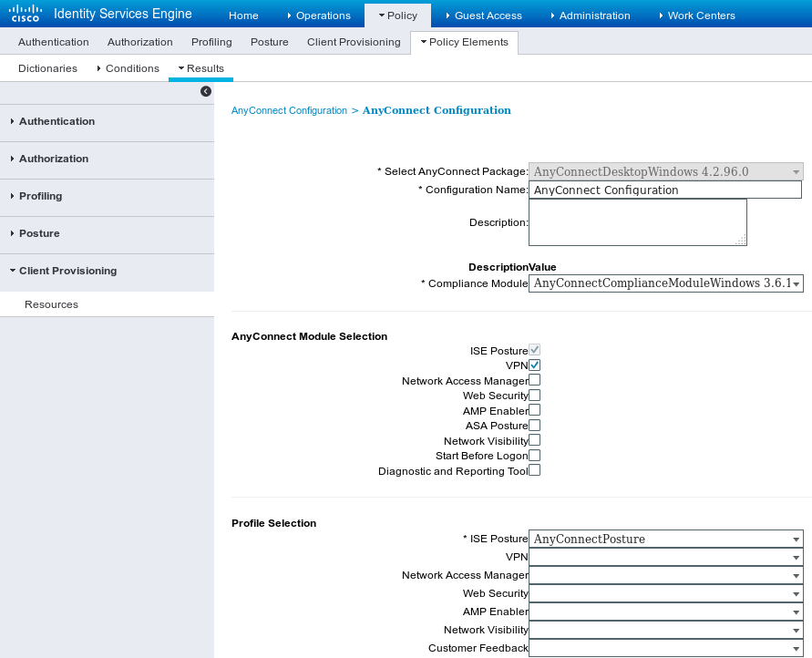Go to the Authentication sub-tab

click(54, 42)
